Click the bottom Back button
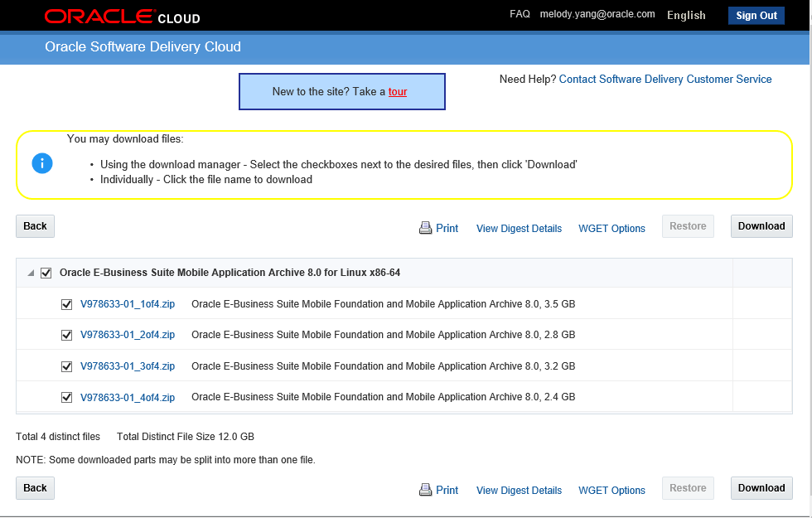 [x=35, y=488]
